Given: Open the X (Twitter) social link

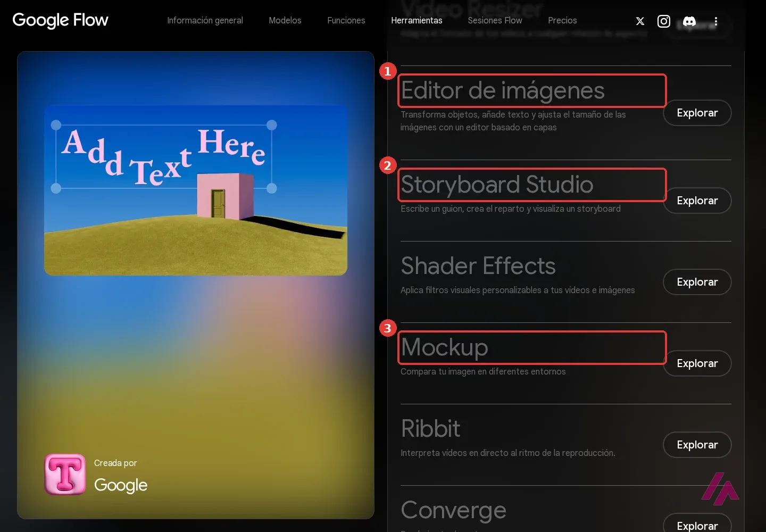Looking at the screenshot, I should [x=640, y=21].
